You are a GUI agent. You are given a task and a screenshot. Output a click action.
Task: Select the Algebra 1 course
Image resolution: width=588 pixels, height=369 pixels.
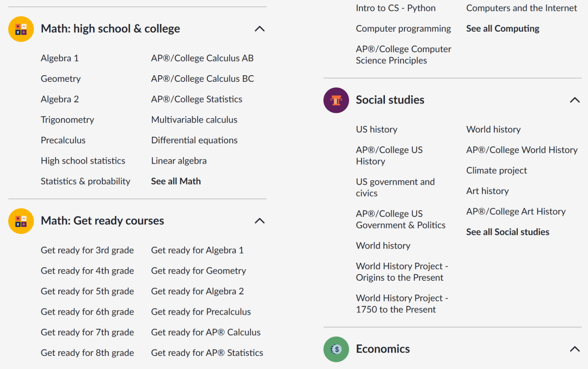[x=60, y=58]
